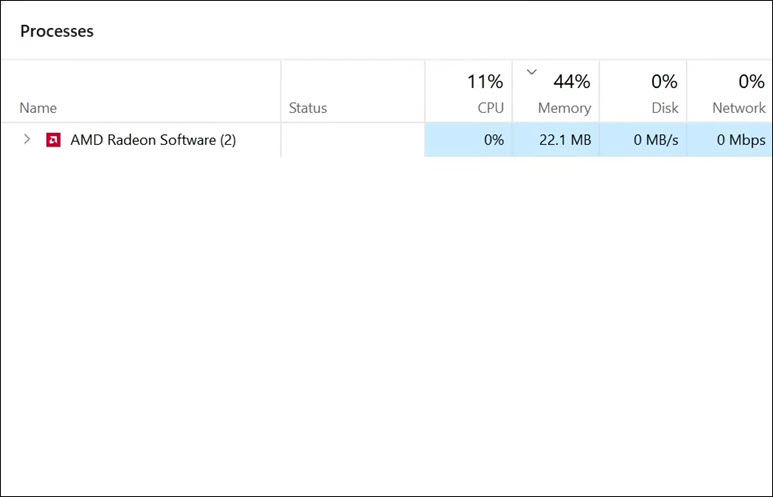
Task: Expand the AMD Radeon Software process group
Action: [27, 140]
